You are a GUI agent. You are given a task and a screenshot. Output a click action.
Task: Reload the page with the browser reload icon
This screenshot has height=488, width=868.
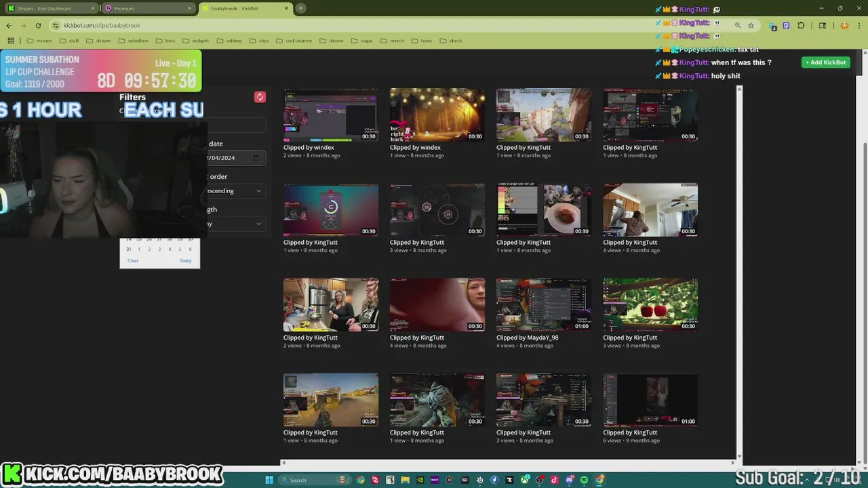pyautogui.click(x=38, y=25)
